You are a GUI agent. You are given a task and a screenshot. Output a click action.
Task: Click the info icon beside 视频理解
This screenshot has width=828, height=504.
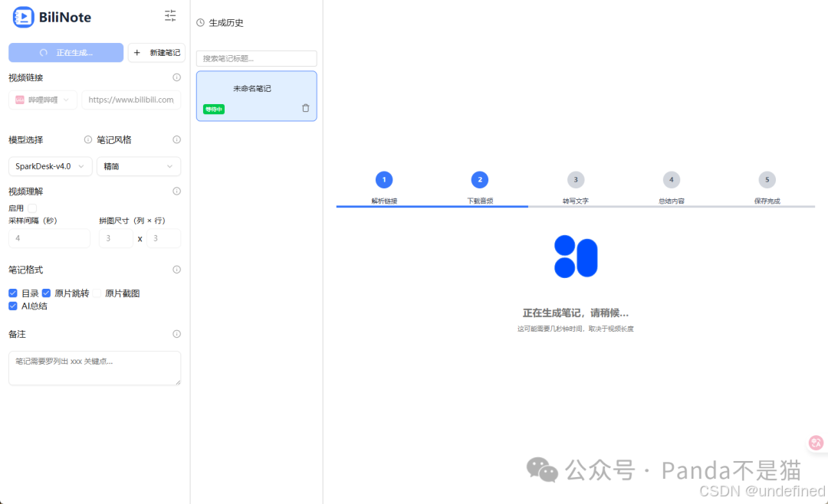point(177,191)
